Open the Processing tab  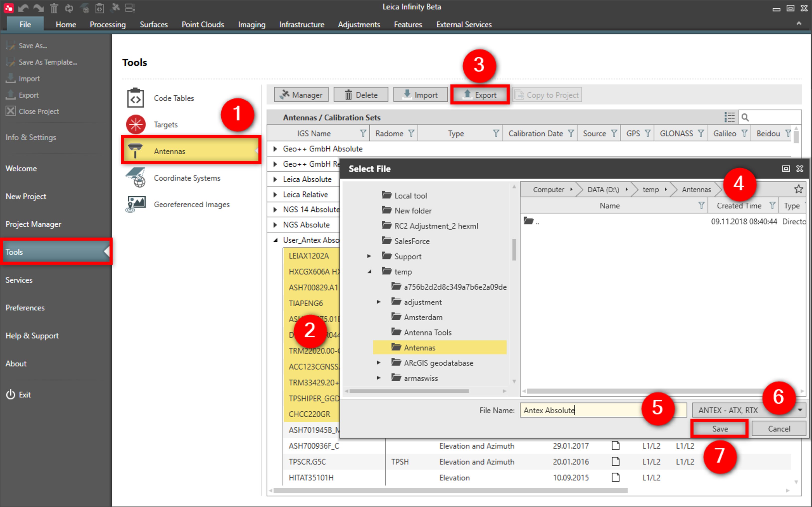(x=108, y=24)
